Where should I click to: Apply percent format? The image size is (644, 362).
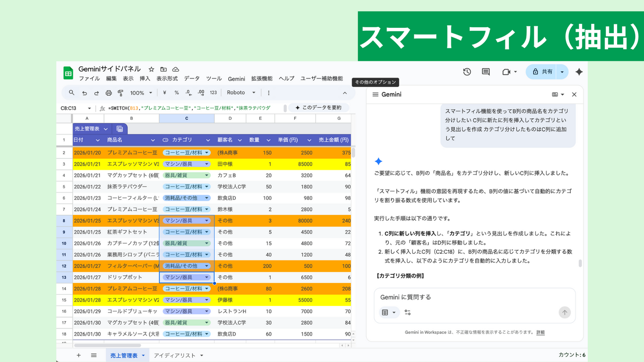pyautogui.click(x=177, y=93)
